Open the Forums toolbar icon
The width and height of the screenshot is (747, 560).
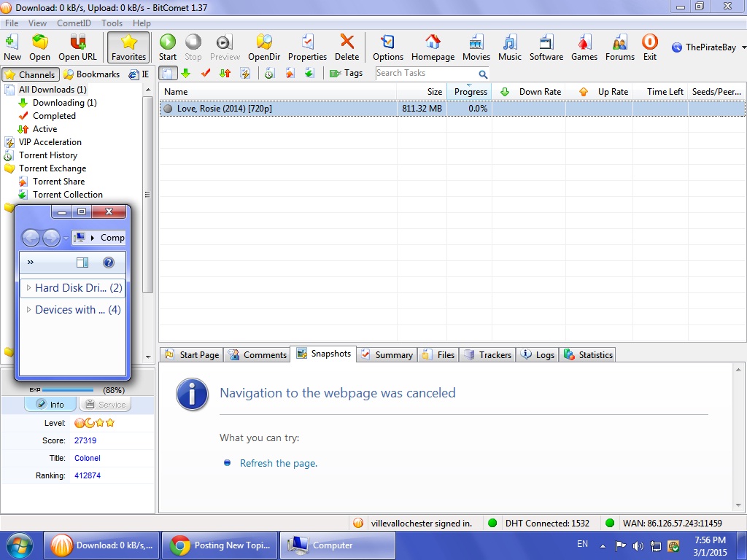pyautogui.click(x=620, y=47)
